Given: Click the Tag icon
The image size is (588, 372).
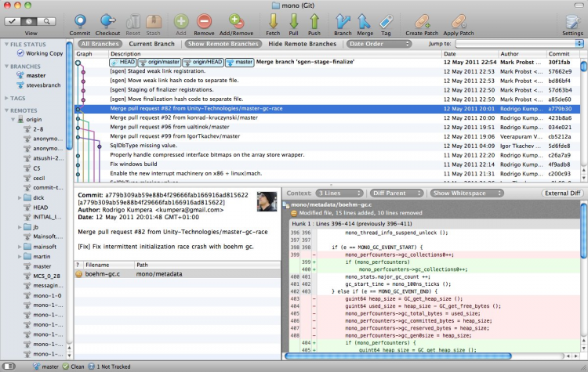Looking at the screenshot, I should coord(386,21).
